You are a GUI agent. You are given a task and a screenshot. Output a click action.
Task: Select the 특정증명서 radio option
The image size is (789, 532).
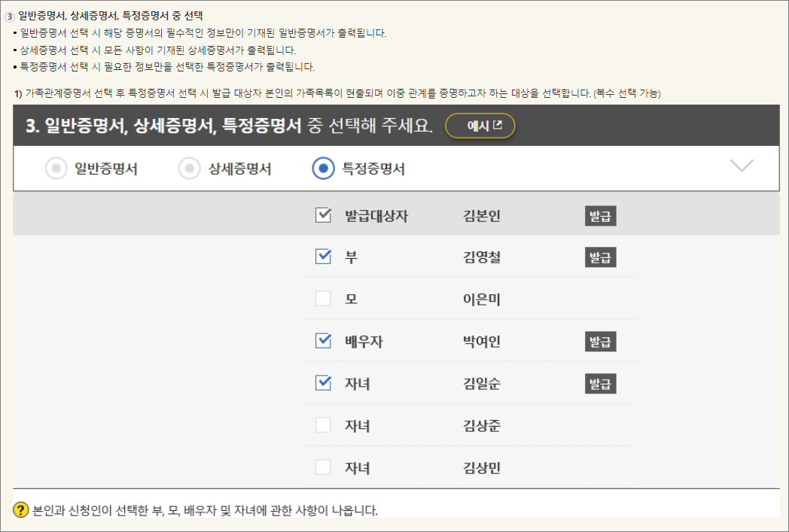323,169
